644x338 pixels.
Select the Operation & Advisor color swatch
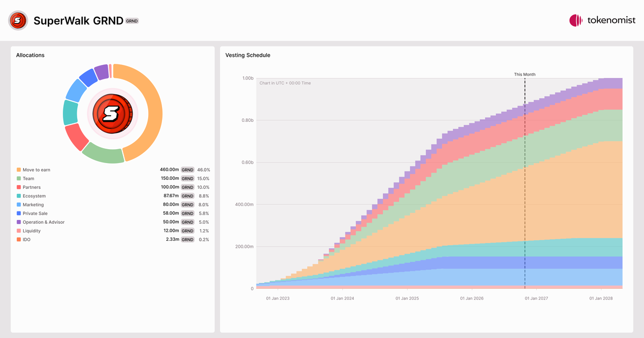point(19,222)
